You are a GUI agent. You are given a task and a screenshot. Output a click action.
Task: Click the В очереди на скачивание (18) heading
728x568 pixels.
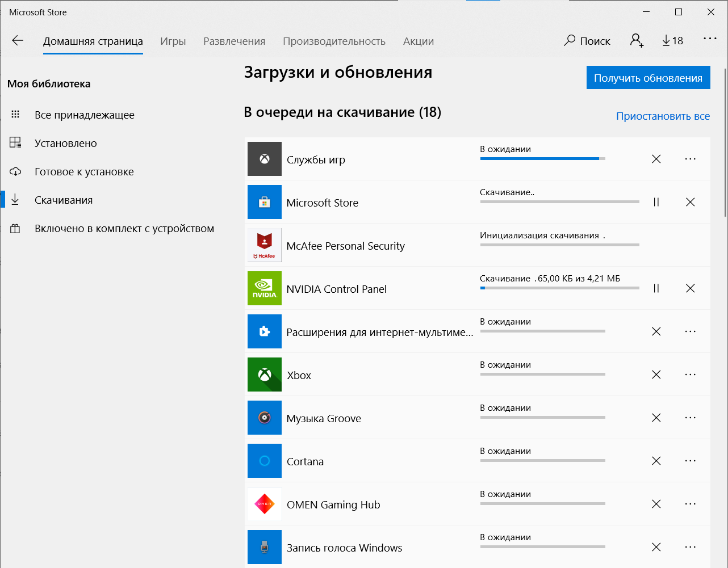[342, 112]
